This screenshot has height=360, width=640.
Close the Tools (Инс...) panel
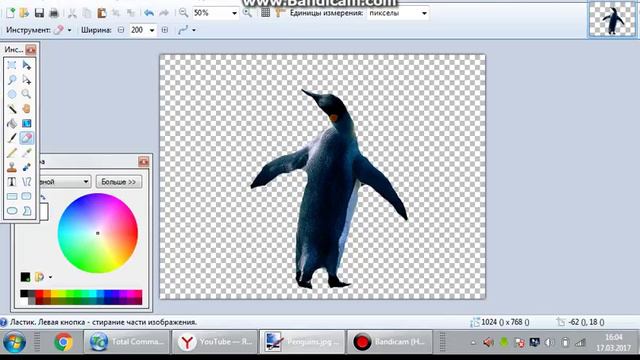(x=31, y=50)
